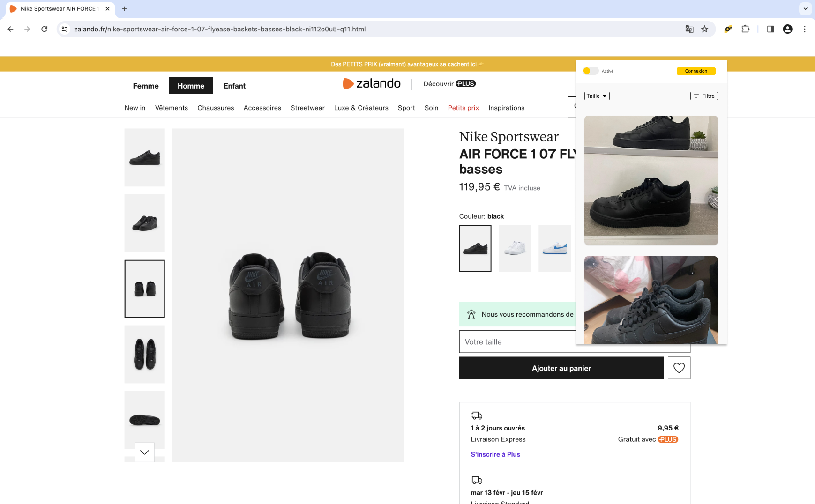Open the Chaussures menu
Screen dimensions: 815x504
point(216,108)
